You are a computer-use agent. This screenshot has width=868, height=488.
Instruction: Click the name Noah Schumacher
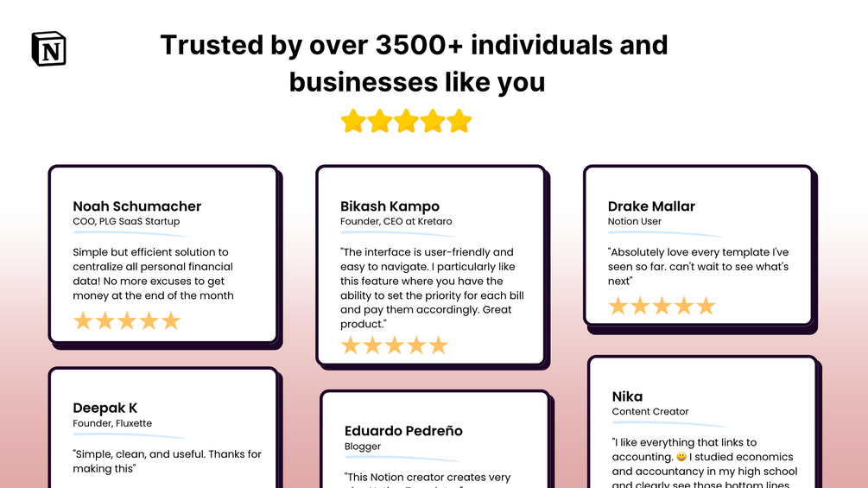point(136,206)
